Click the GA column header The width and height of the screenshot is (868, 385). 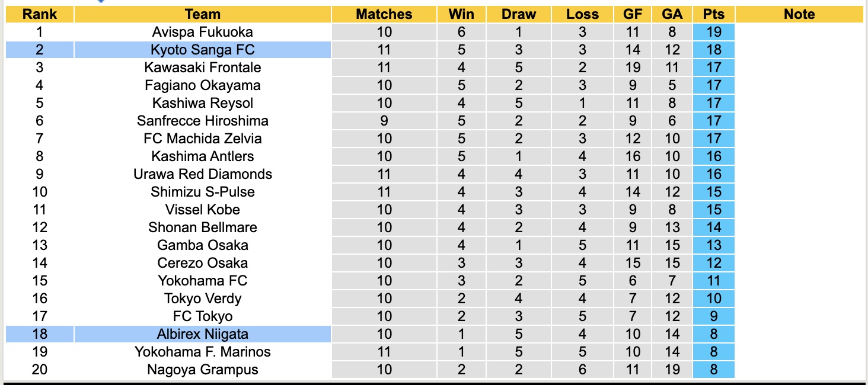(x=672, y=14)
